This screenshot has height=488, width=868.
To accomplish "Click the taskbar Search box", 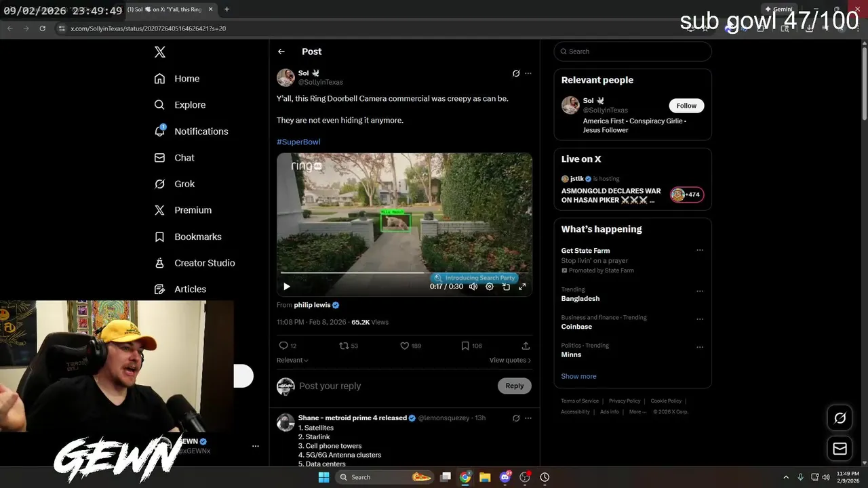I will 384,477.
